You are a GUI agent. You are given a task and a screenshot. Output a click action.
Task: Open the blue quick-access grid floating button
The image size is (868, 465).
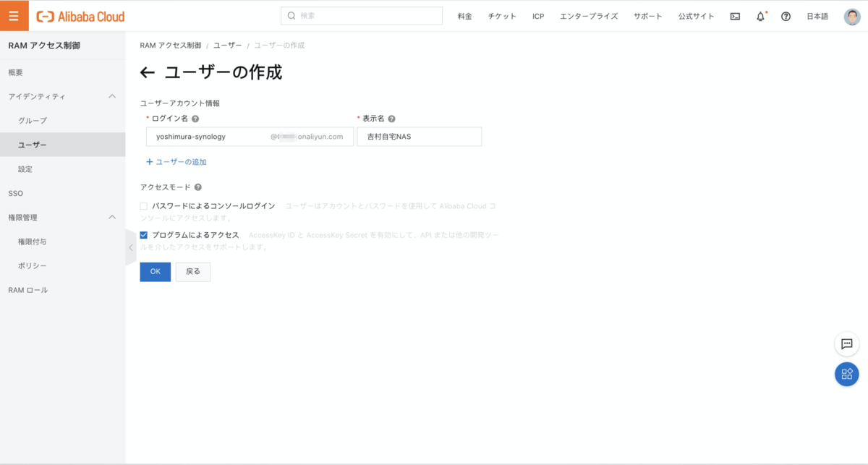pyautogui.click(x=846, y=374)
